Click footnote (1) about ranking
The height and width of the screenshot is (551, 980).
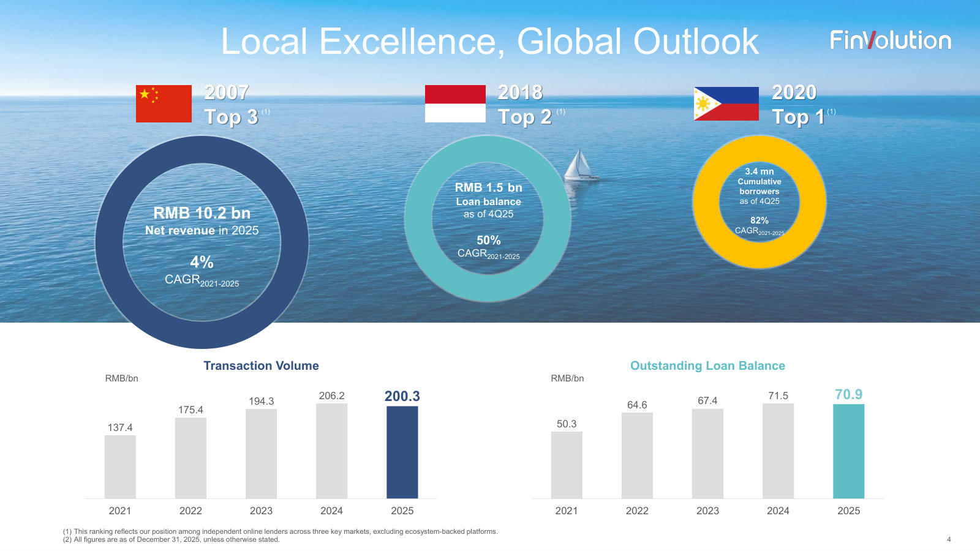tap(281, 531)
